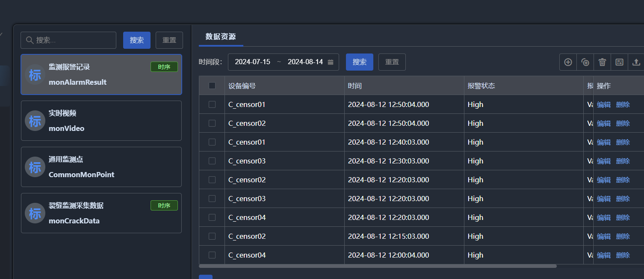The width and height of the screenshot is (644, 279).
Task: Switch to the 数据资源 tab
Action: (221, 36)
